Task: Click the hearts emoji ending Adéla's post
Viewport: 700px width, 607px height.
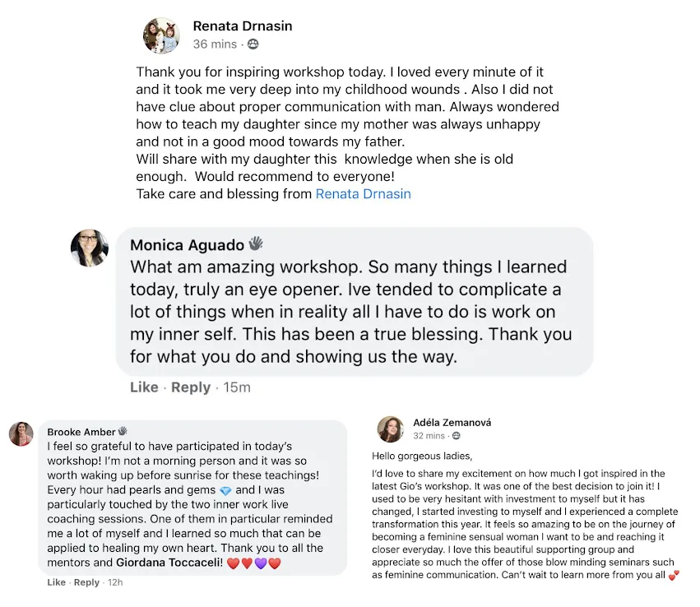Action: click(675, 575)
